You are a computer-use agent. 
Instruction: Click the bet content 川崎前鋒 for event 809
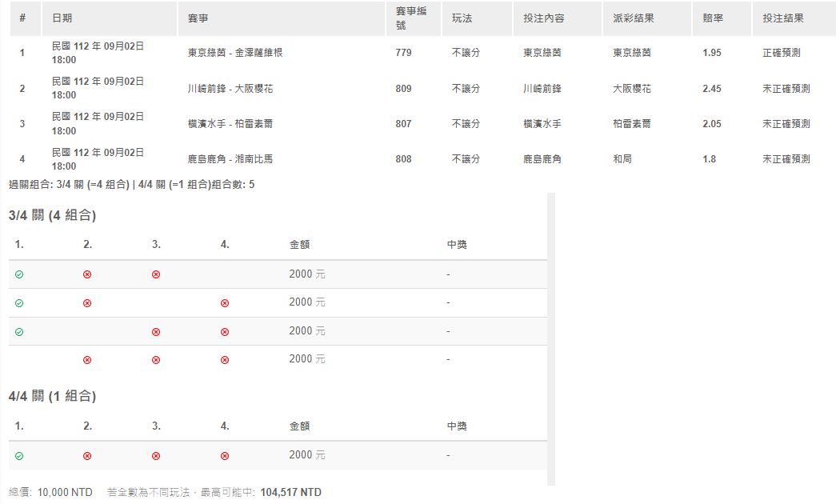coord(542,89)
